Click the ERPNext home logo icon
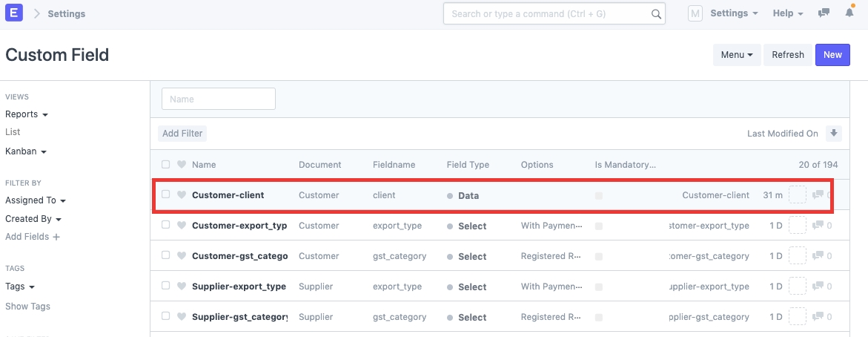 pos(14,13)
